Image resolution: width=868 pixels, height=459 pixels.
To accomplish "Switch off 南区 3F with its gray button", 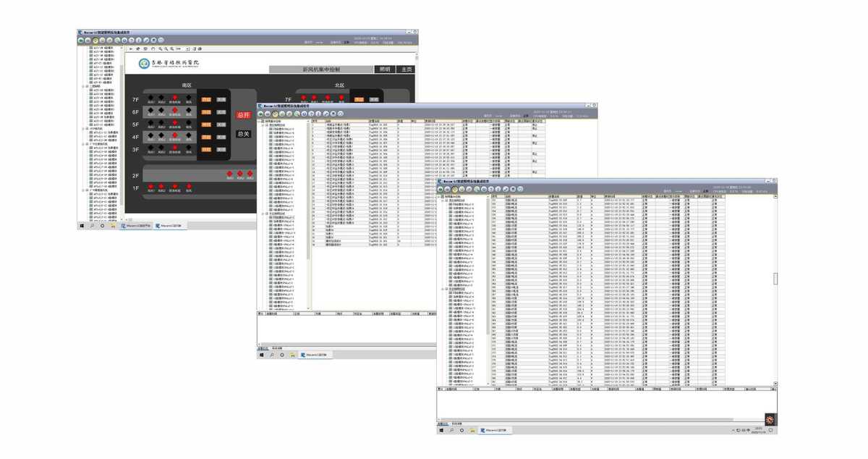I will pos(221,149).
